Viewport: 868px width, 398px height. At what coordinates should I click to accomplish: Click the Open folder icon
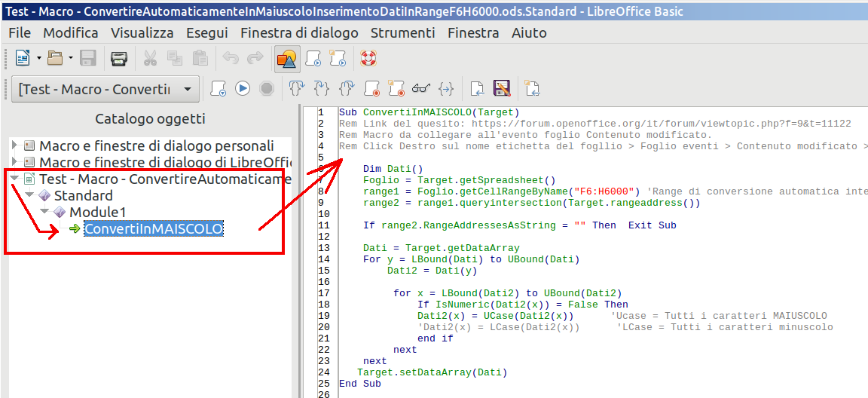[x=55, y=58]
